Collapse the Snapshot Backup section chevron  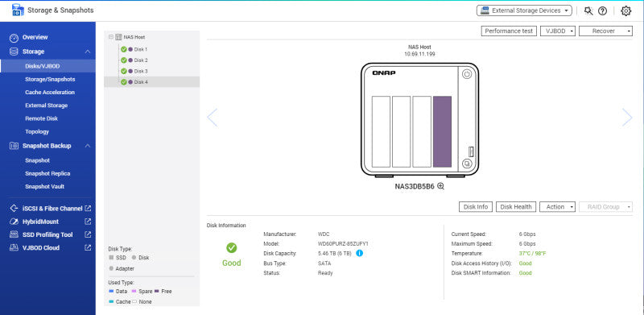pos(88,146)
